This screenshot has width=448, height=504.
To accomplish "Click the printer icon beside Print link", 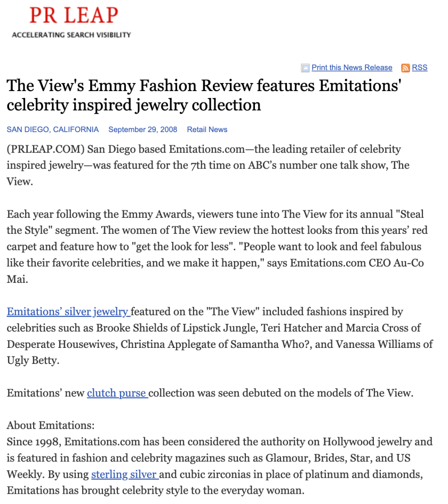I will pos(305,68).
